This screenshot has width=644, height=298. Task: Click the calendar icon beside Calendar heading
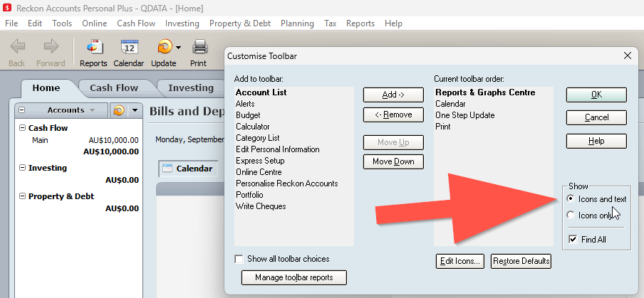[167, 168]
